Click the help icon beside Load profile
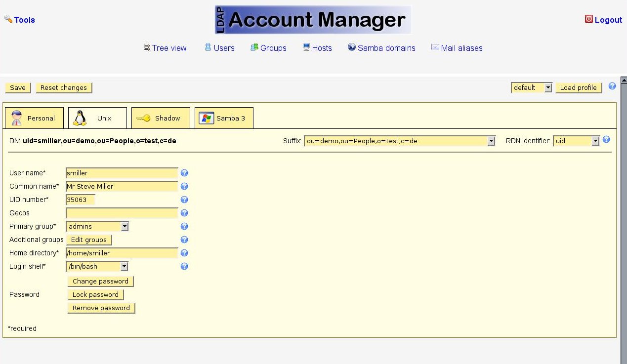627x364 pixels. (612, 86)
